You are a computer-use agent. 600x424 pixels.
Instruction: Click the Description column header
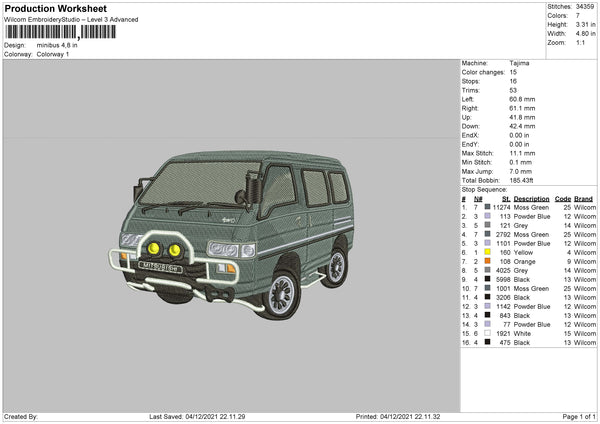click(530, 198)
